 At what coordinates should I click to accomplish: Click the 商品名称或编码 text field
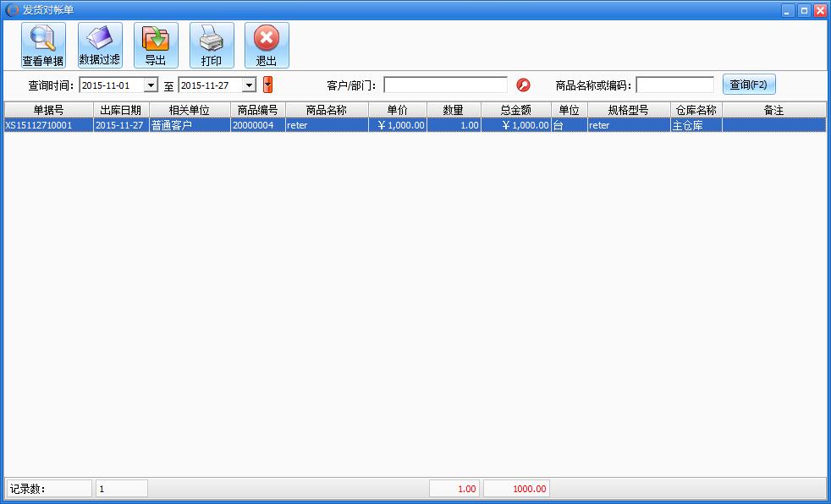[674, 85]
